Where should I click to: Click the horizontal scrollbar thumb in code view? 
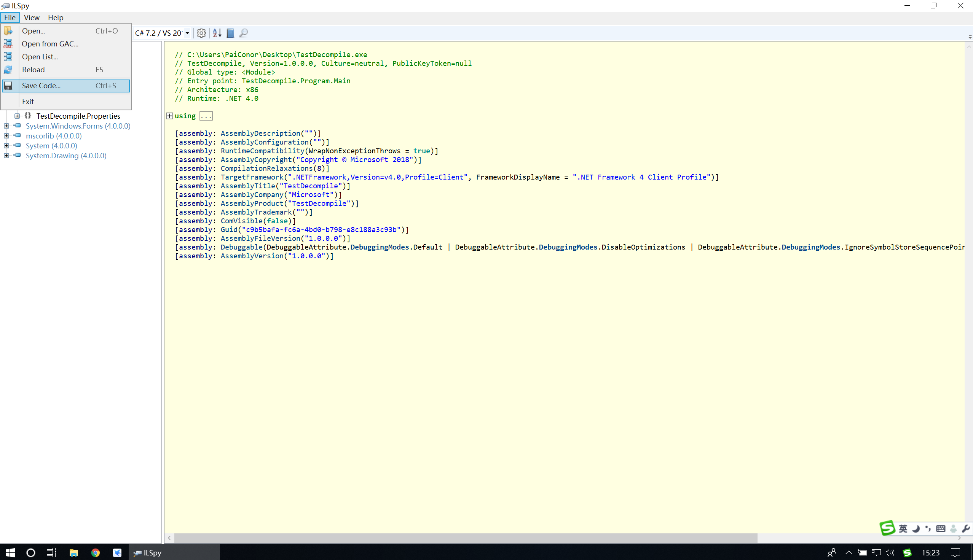[466, 538]
